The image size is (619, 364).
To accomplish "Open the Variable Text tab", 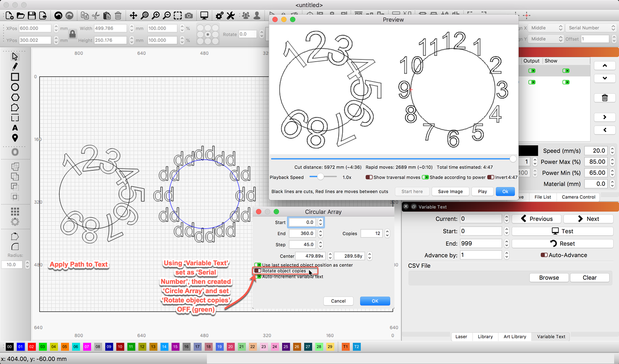I will [550, 337].
